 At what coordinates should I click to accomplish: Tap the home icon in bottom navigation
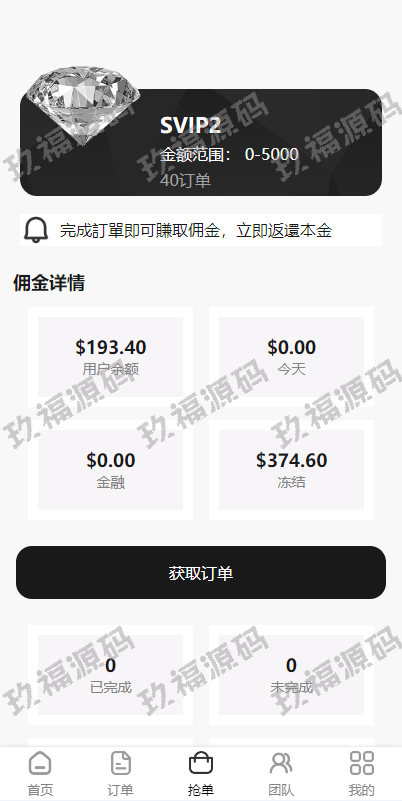(40, 764)
